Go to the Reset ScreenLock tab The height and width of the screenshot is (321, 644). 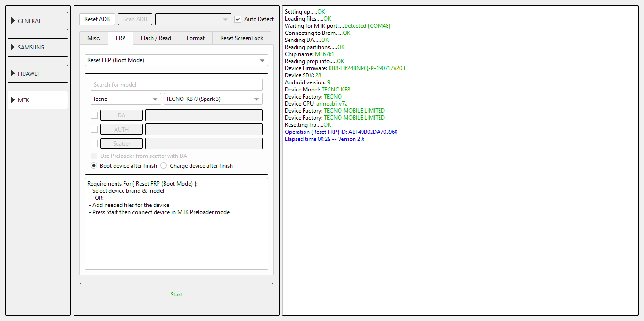pyautogui.click(x=241, y=38)
